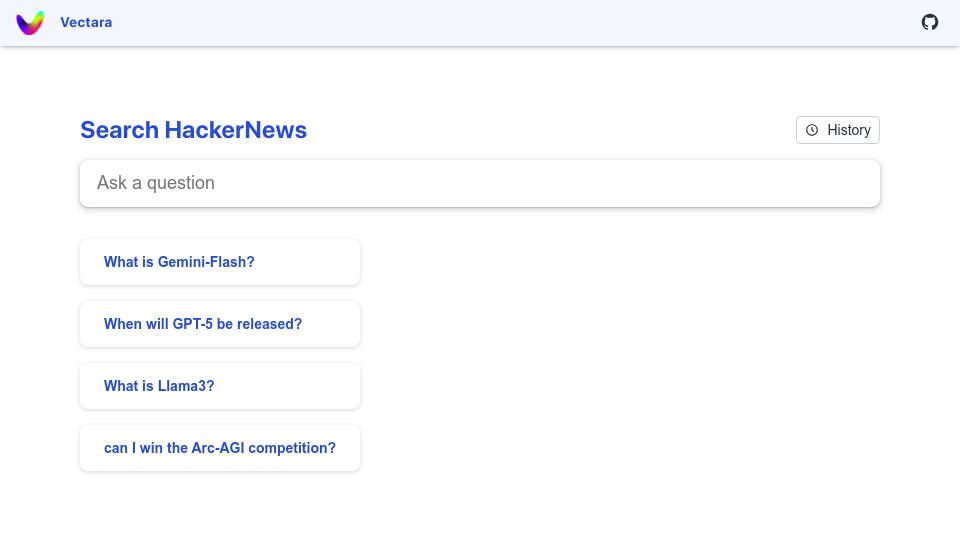Viewport: 960px width, 540px height.
Task: Ask can I win the Arc-AGI competition?
Action: [220, 448]
